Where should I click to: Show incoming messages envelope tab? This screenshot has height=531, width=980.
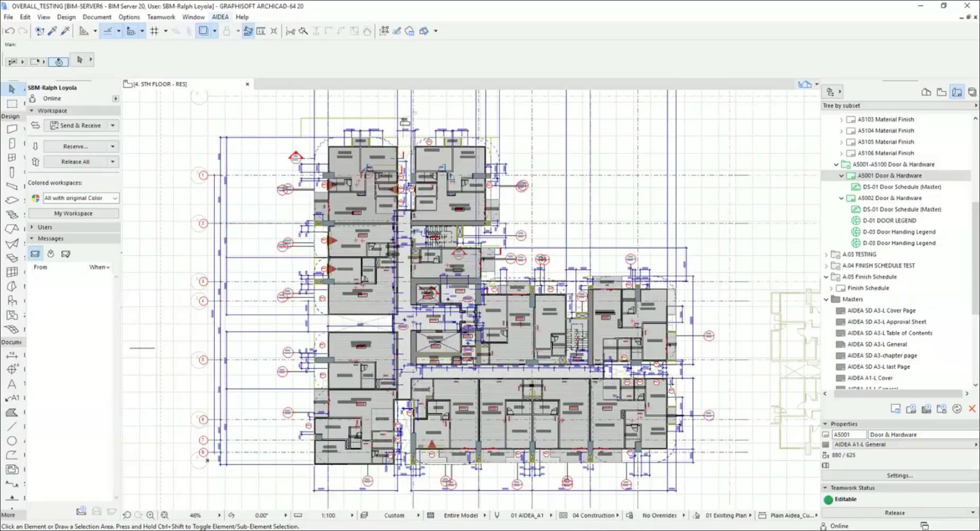35,254
